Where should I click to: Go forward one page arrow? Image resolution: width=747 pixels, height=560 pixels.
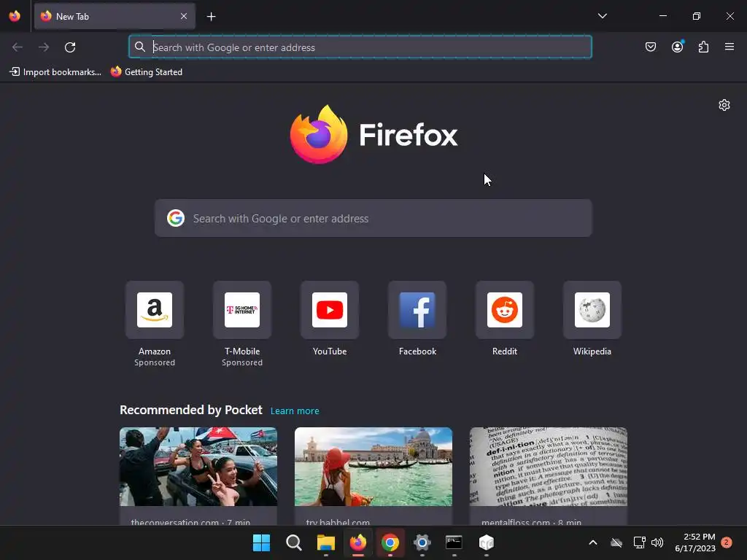point(44,47)
